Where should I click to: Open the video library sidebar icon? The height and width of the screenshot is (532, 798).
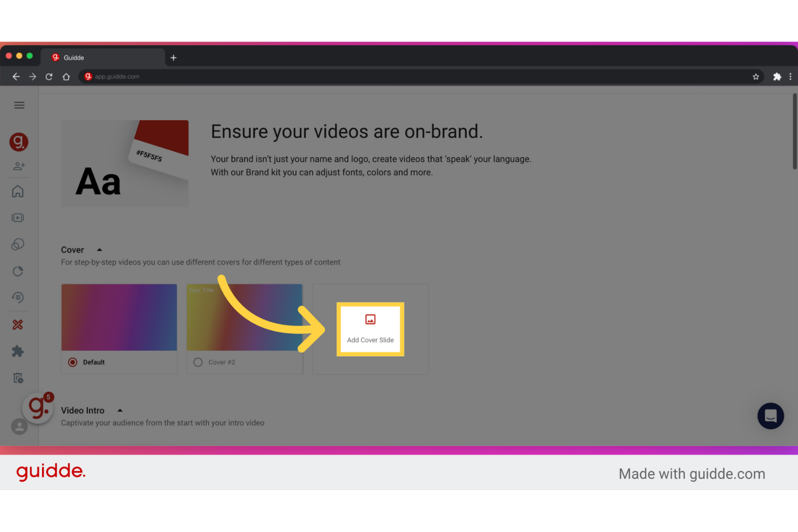pos(18,218)
